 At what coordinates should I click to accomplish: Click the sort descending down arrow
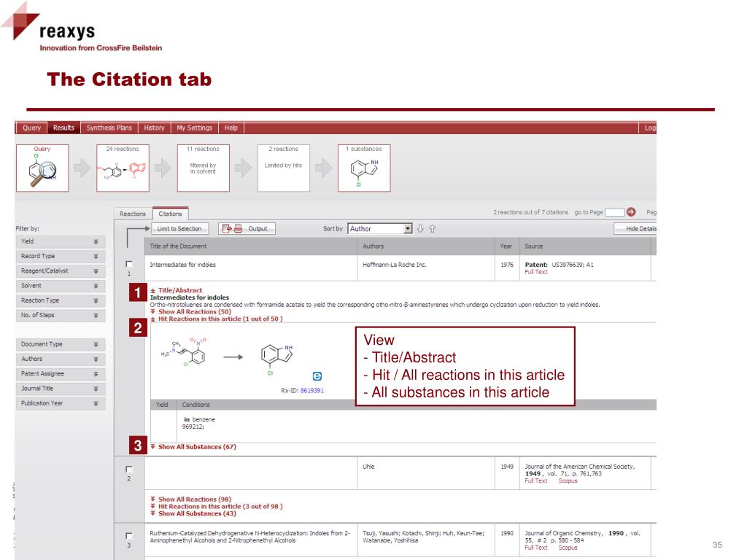420,228
